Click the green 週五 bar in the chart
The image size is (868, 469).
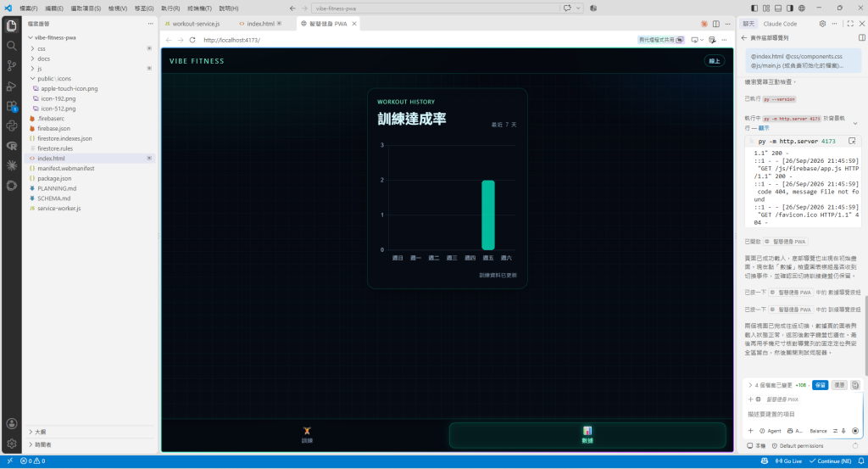tap(487, 215)
